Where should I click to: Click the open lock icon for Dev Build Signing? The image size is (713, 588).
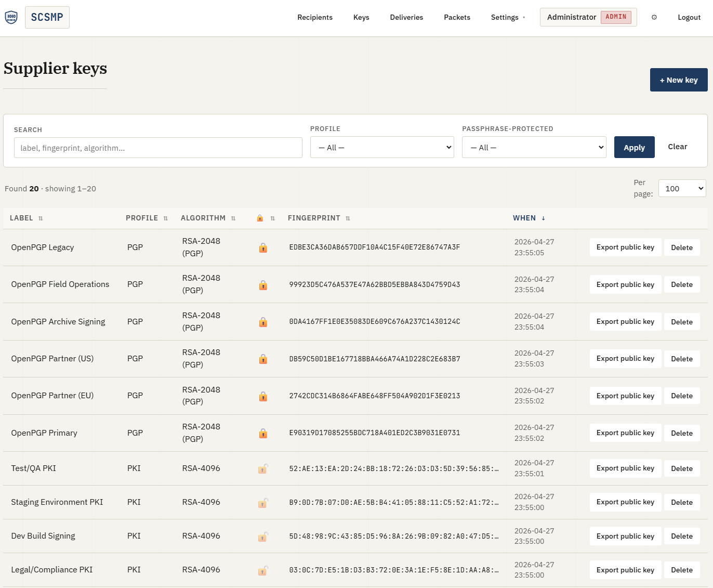[263, 537]
